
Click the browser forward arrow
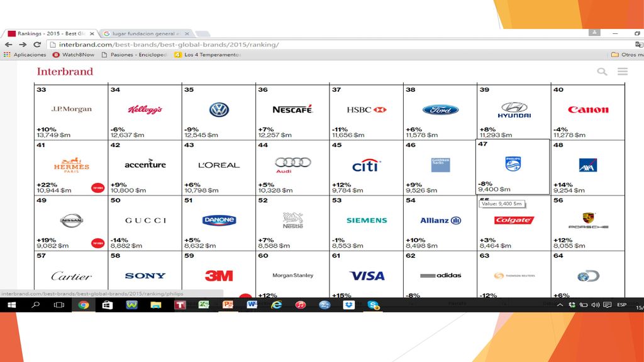[x=23, y=45]
